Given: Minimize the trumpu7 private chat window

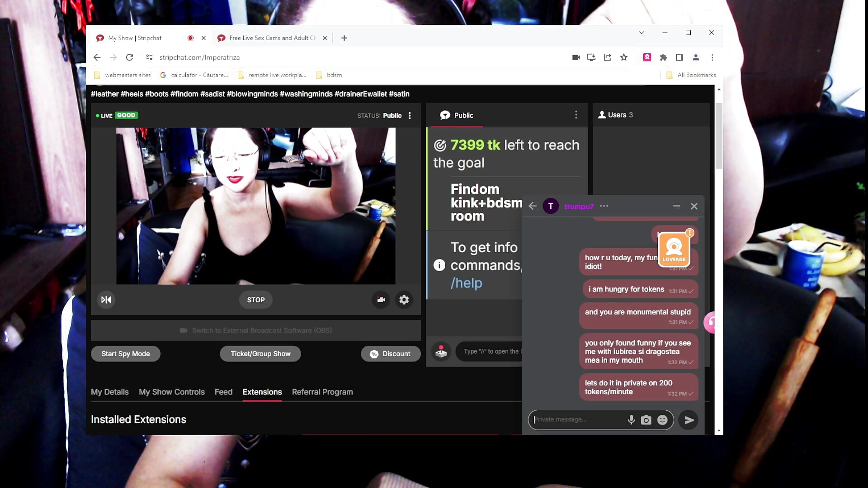Looking at the screenshot, I should pyautogui.click(x=676, y=206).
